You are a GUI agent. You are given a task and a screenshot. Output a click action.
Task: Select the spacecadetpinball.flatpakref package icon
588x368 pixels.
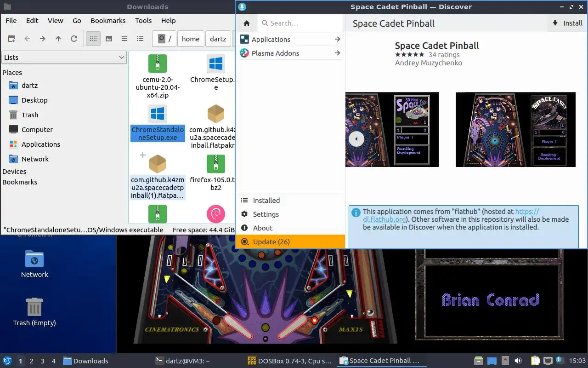pos(216,113)
